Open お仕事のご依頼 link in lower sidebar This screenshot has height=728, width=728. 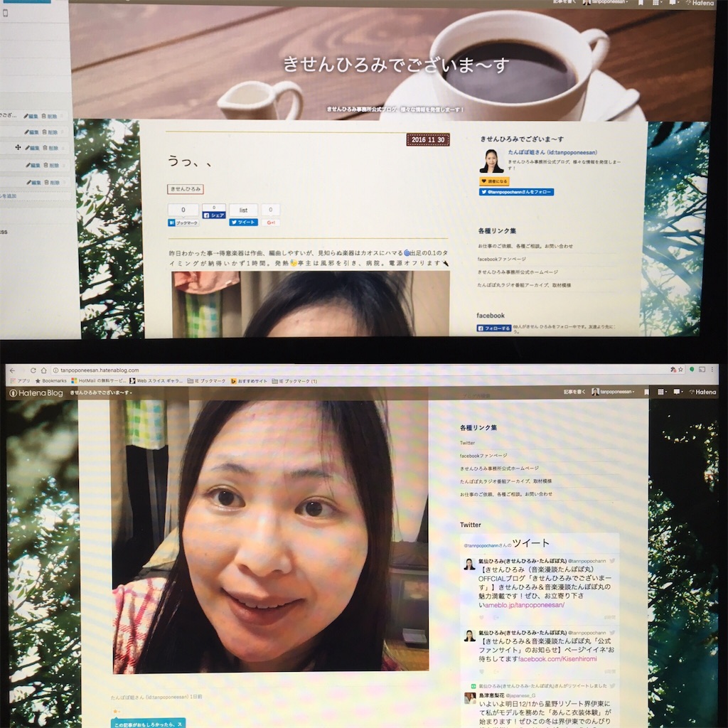[x=506, y=495]
